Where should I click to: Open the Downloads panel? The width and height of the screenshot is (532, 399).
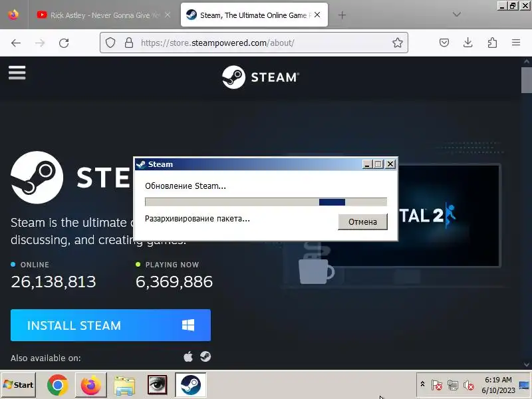pos(468,43)
